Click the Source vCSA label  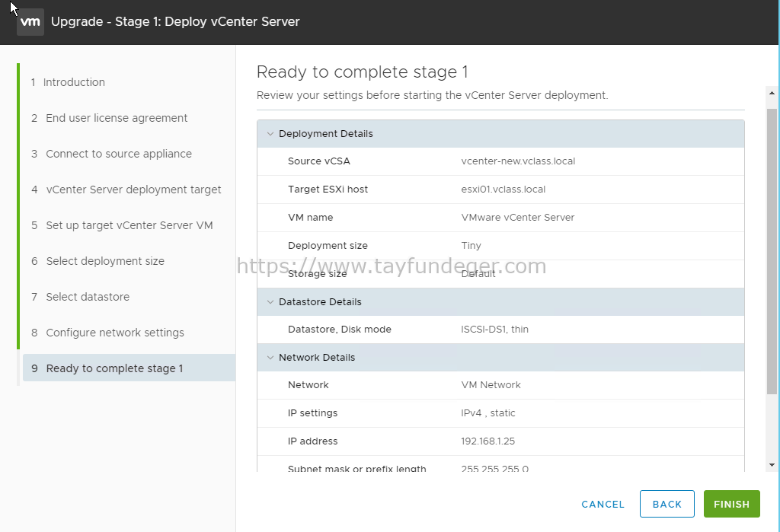[319, 161]
